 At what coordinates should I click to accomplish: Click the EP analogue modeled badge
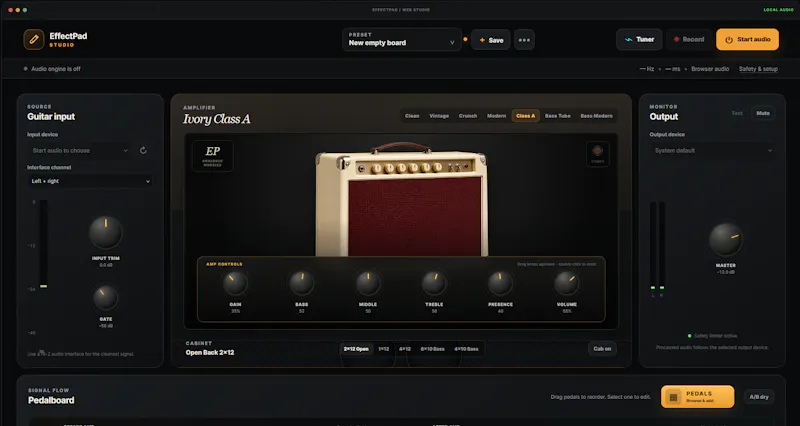(213, 156)
